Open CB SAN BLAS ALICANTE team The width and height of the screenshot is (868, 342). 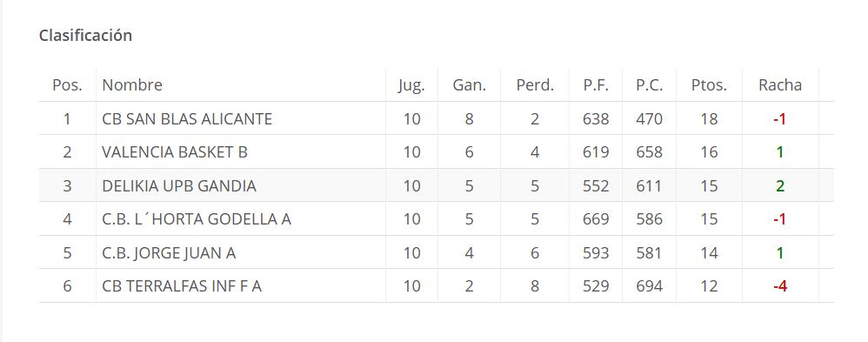click(187, 118)
